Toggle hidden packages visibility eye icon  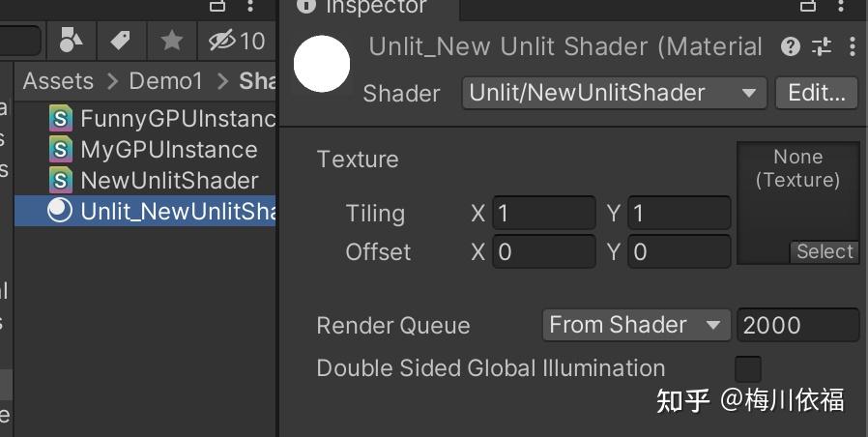(223, 40)
